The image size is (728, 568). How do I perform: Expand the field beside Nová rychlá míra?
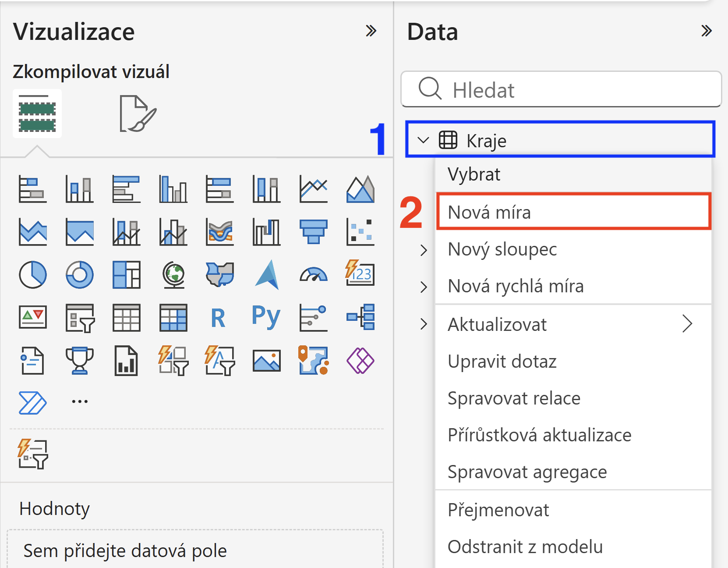point(423,287)
